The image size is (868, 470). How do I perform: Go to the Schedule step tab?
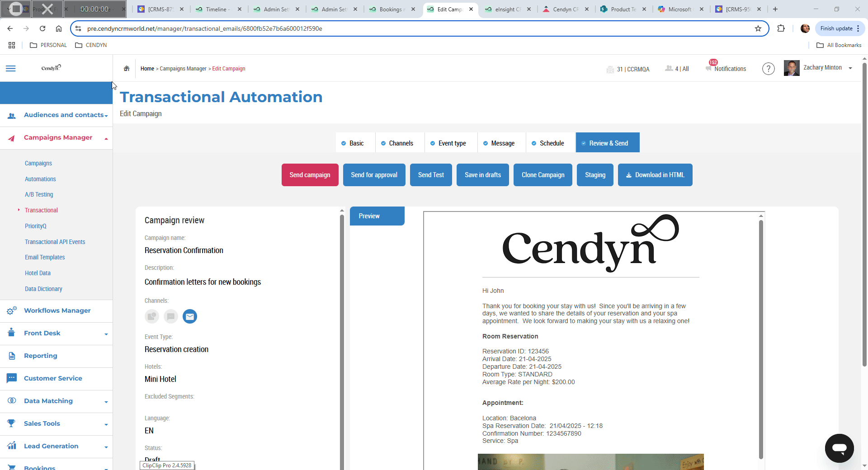coord(551,143)
